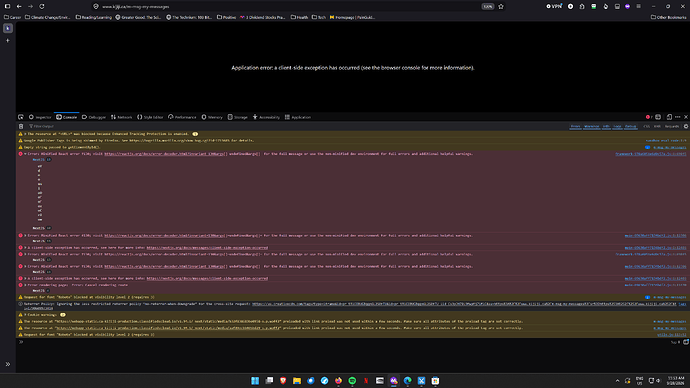Click the forward navigation arrow
The height and width of the screenshot is (388, 690).
pos(30,7)
